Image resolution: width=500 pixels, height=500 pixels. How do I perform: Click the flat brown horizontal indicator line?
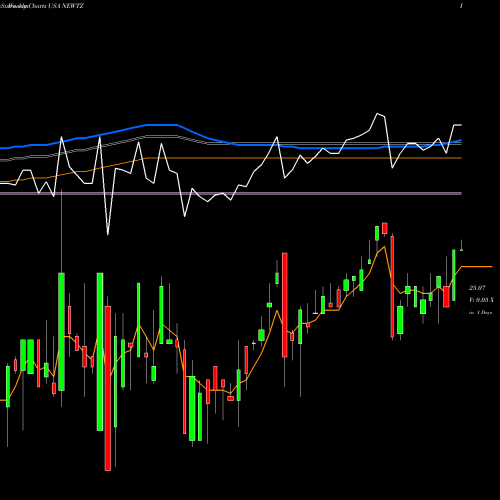coord(304,158)
